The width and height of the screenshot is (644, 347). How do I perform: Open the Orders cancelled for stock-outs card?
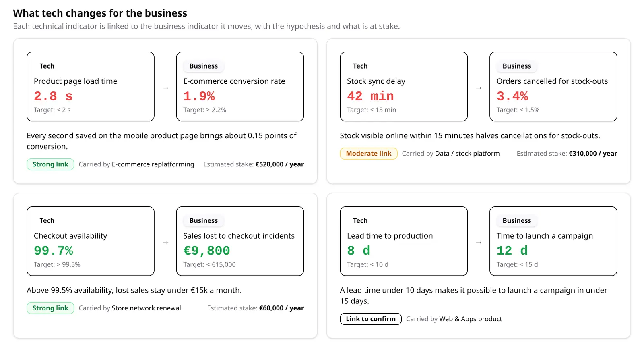[x=553, y=86]
